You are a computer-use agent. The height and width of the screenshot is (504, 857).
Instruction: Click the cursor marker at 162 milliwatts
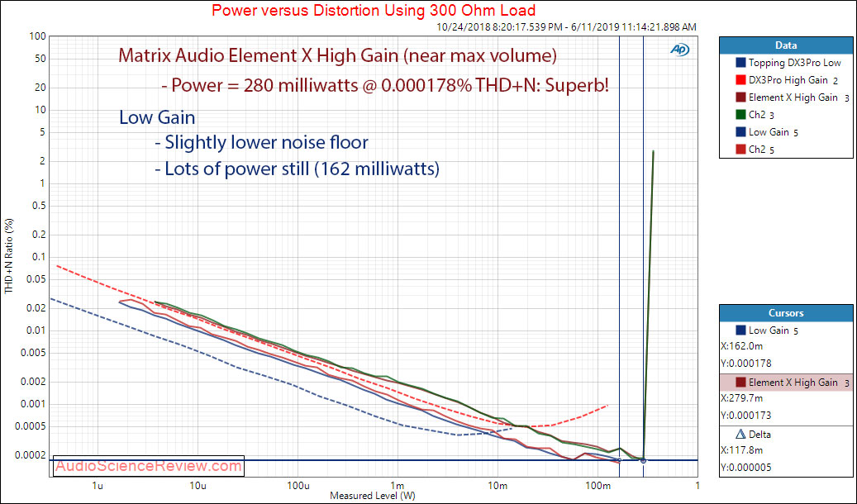click(x=619, y=460)
